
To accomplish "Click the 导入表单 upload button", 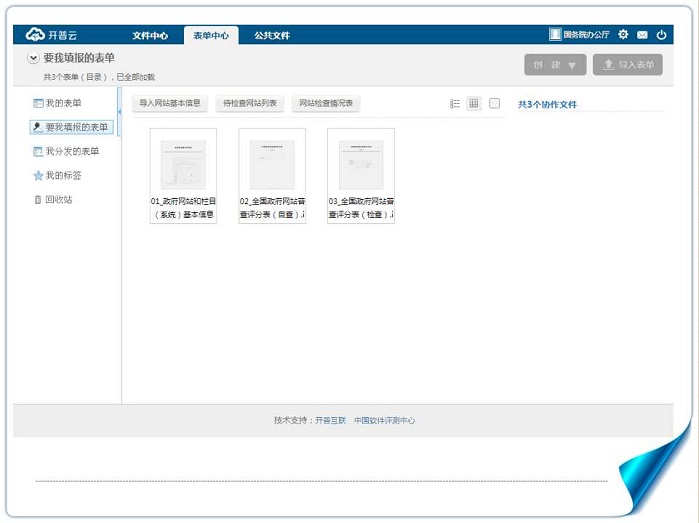I will coord(628,65).
